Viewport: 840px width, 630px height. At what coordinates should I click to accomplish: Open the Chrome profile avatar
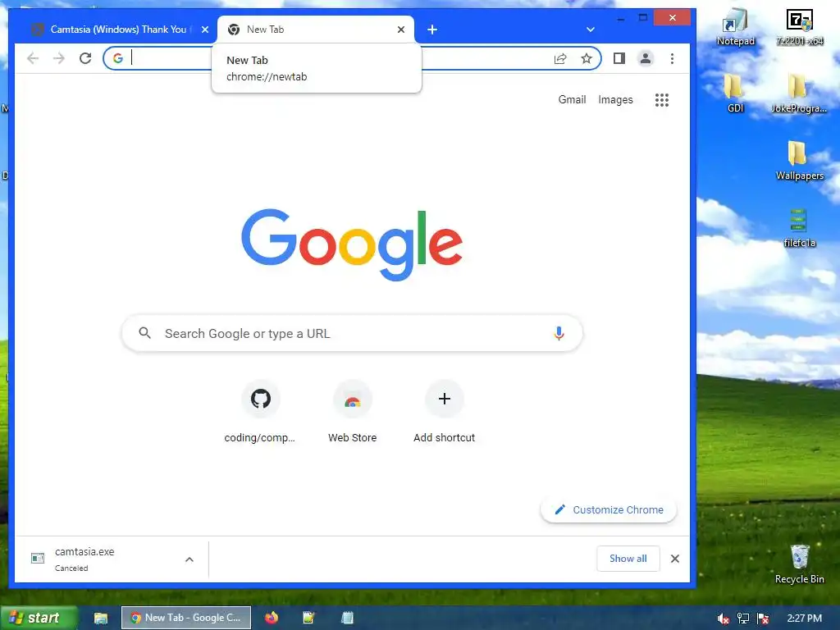pos(646,58)
